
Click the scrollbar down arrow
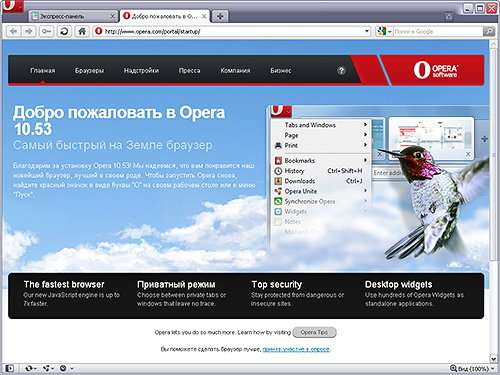pos(493,359)
